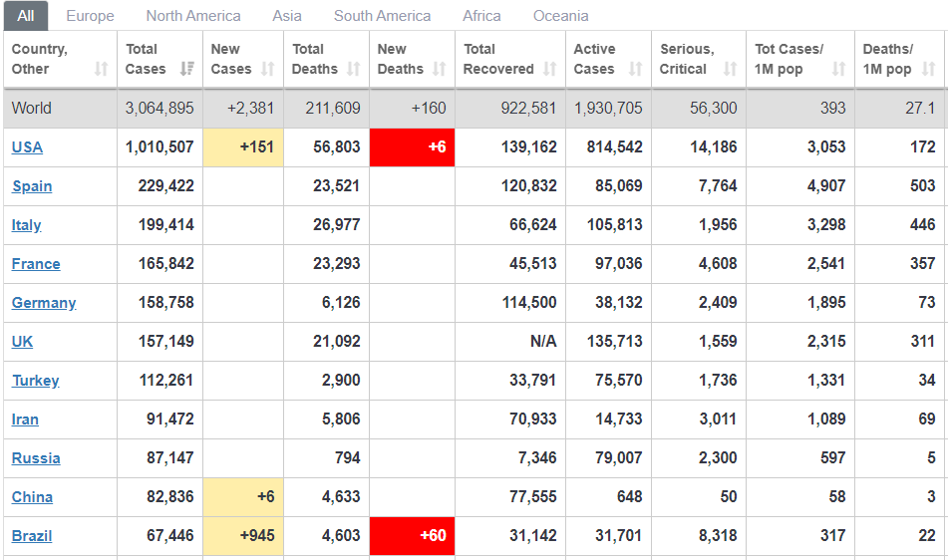
Task: Open the USA country link
Action: [x=27, y=147]
